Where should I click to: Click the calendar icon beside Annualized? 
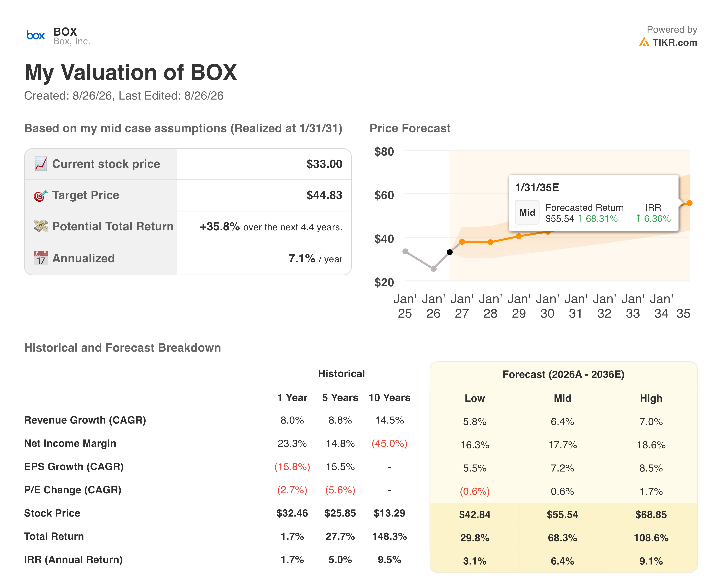[41, 258]
